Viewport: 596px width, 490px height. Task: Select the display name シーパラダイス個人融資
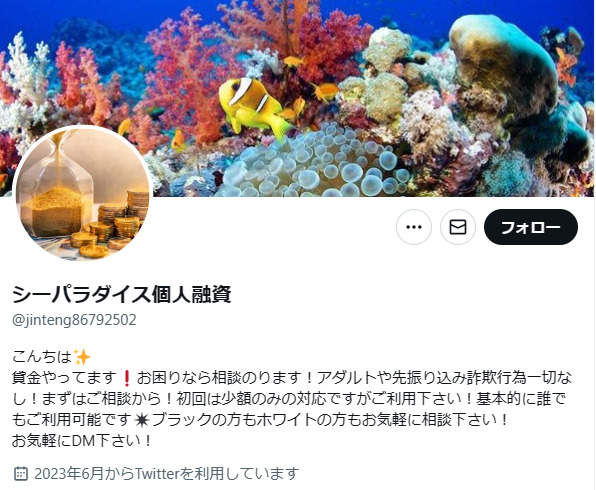click(122, 294)
